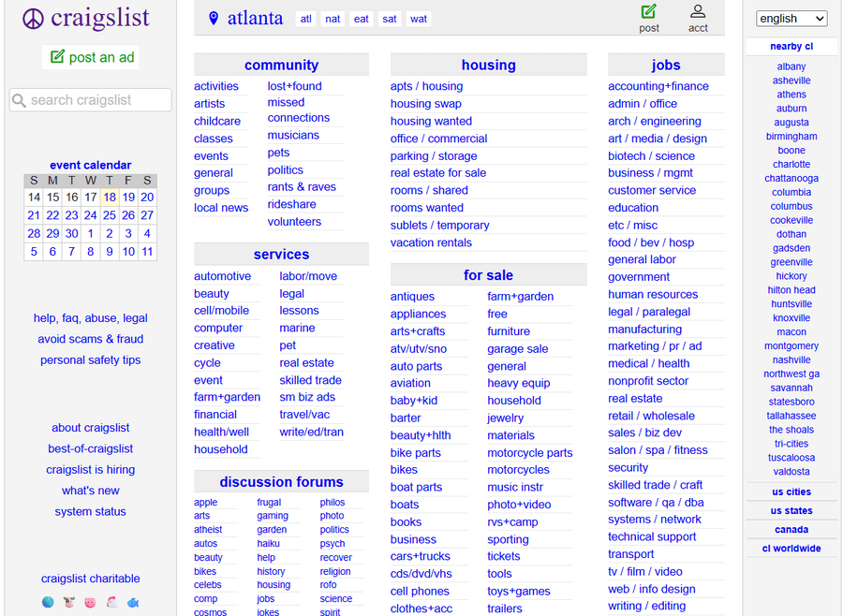The width and height of the screenshot is (843, 616).
Task: Select the atl sub-area tab
Action: tap(306, 19)
